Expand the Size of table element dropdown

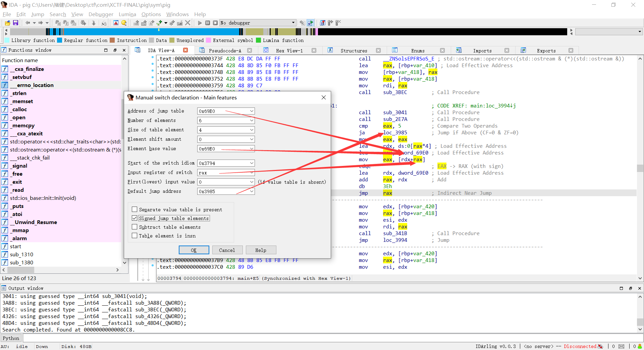252,130
